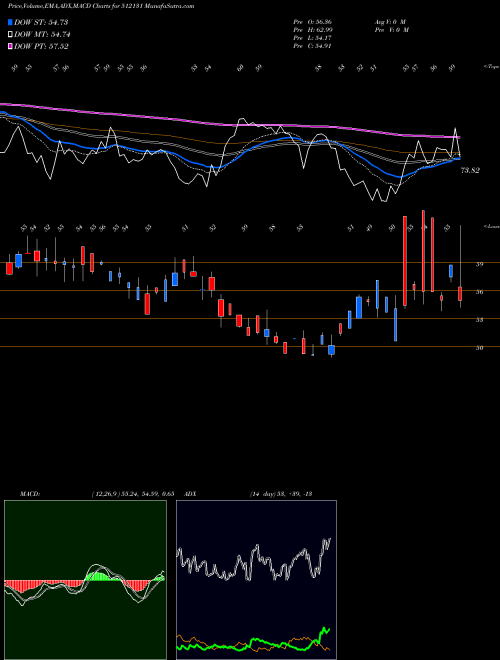Click the MACD panel title

point(29,494)
